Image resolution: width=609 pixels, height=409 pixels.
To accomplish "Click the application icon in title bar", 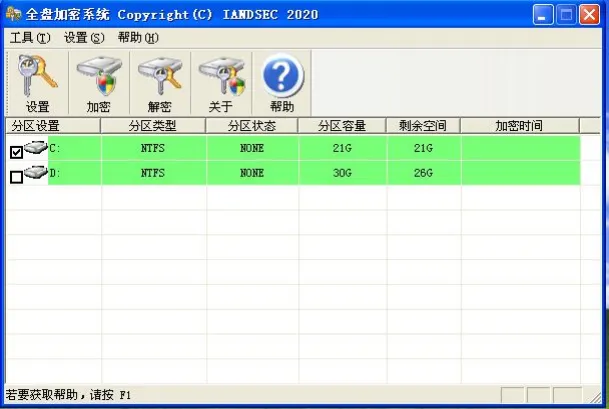I will tap(14, 14).
